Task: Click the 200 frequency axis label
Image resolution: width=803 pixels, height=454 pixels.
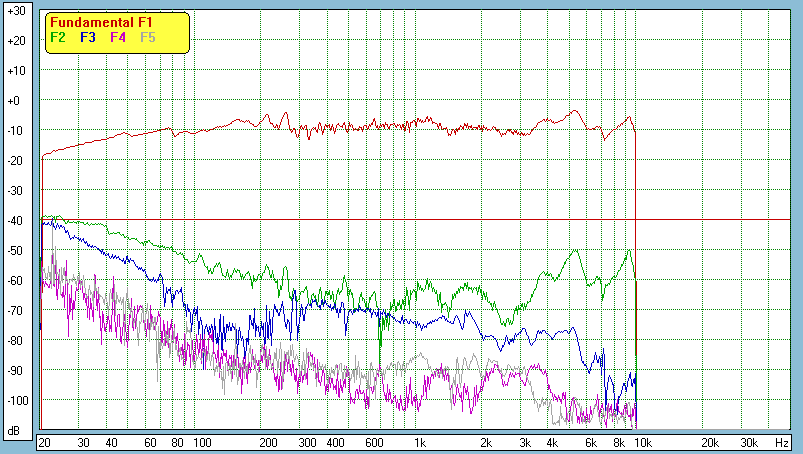Action: point(268,442)
